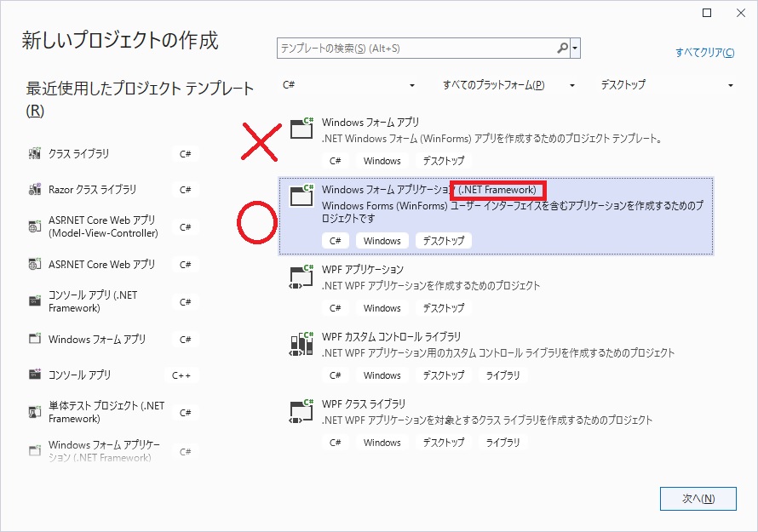The width and height of the screenshot is (758, 532).
Task: Close the new project dialog
Action: 741,13
